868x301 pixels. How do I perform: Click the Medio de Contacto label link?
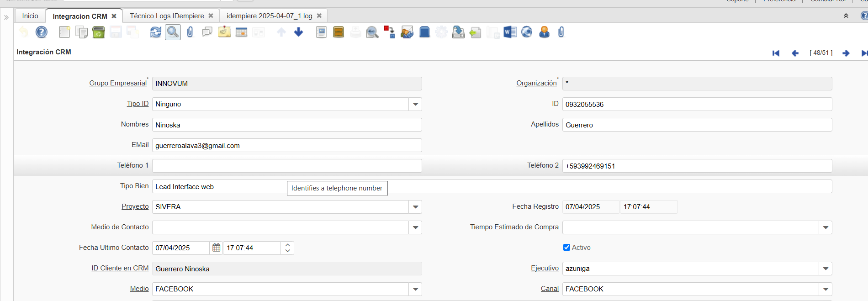pos(120,227)
